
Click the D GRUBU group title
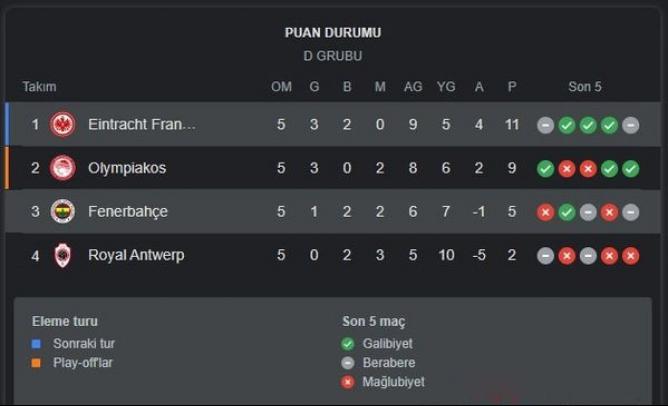(x=333, y=56)
